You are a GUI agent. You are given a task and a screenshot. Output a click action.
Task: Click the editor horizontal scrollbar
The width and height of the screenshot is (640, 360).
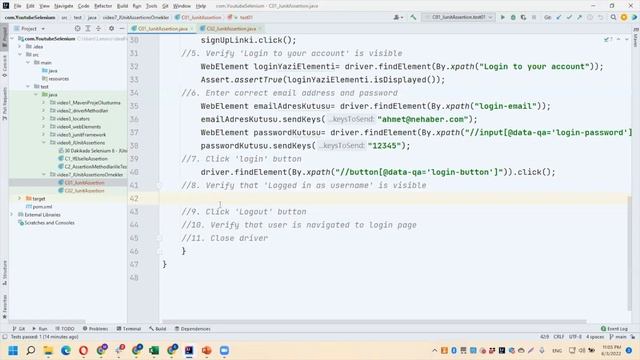(x=374, y=322)
